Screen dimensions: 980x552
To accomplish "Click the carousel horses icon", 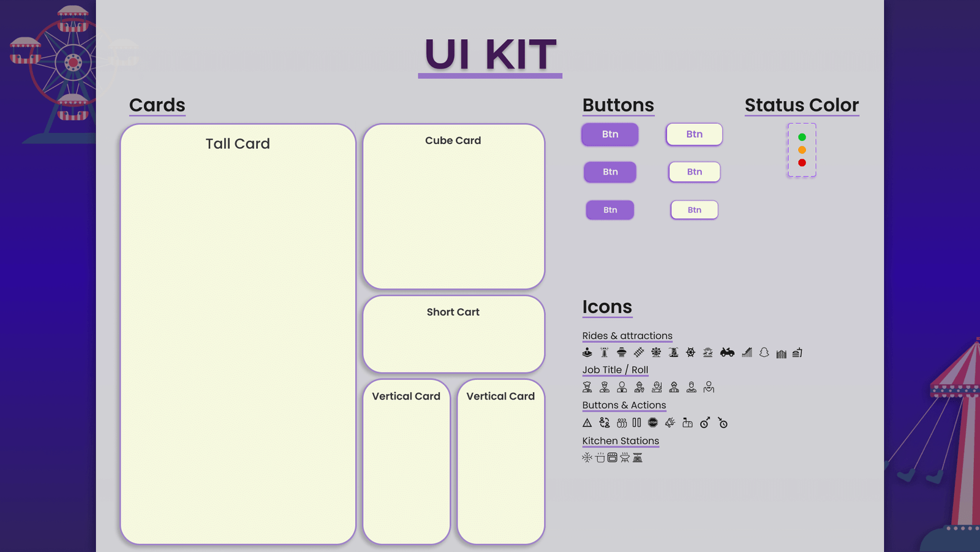I will pos(707,352).
